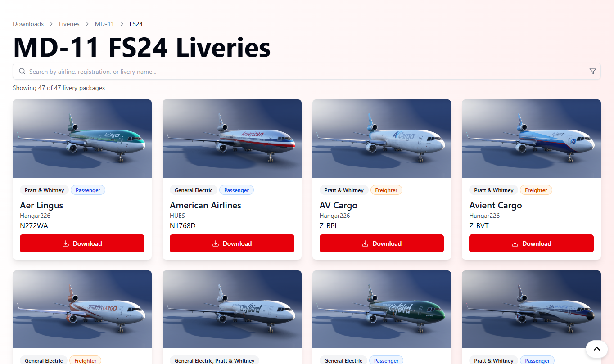The height and width of the screenshot is (364, 614).
Task: View the Centurion Cargo livery image
Action: point(82,310)
